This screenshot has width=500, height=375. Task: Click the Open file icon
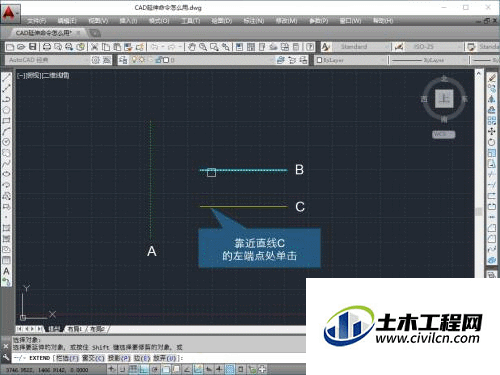tap(21, 47)
